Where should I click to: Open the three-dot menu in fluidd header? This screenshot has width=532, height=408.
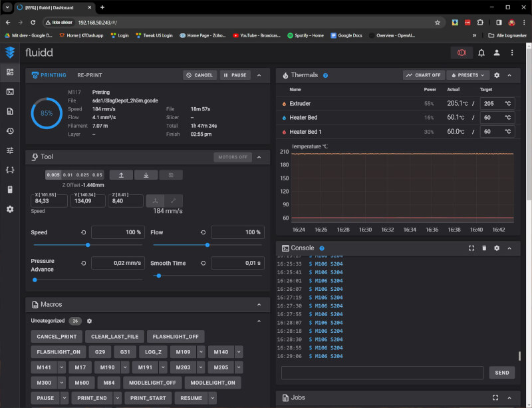click(x=512, y=53)
